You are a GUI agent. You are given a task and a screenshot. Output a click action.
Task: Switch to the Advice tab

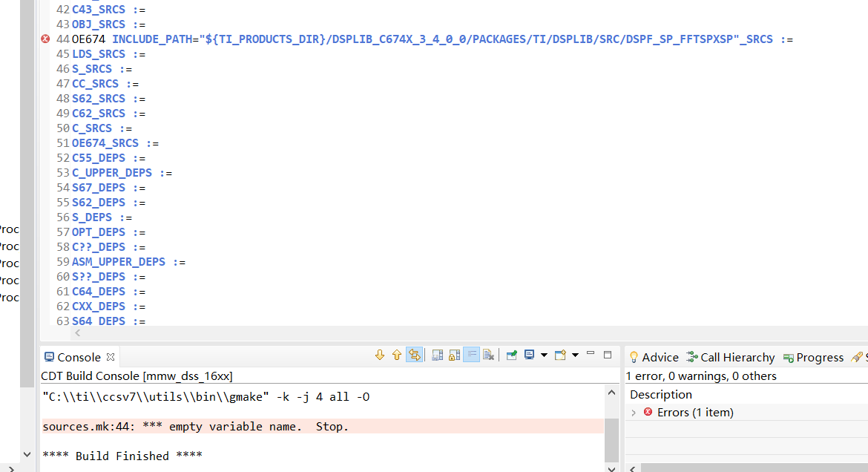654,357
